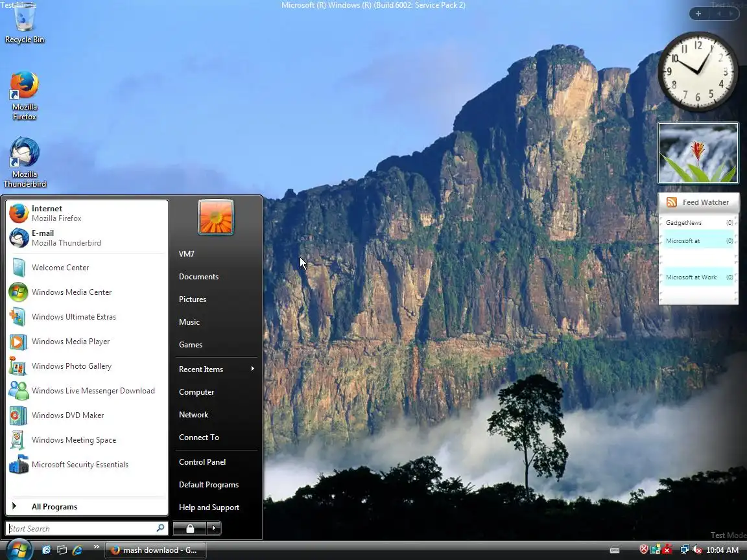747x560 pixels.
Task: Open Windows Meeting Space
Action: click(x=87, y=440)
